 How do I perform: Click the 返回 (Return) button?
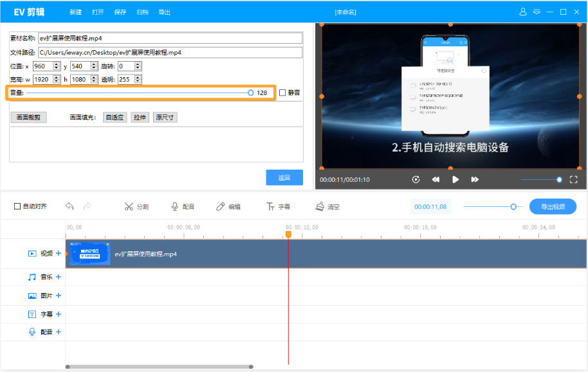pos(284,178)
